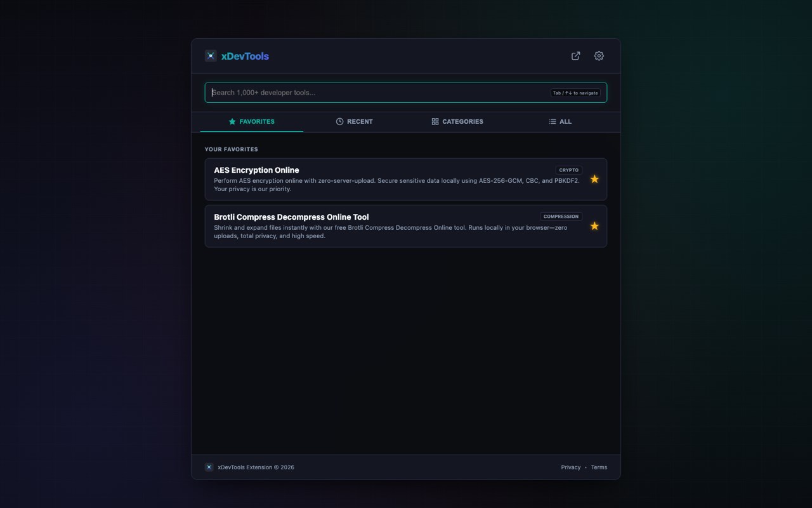The height and width of the screenshot is (508, 812).
Task: Show the All tools tab
Action: click(x=560, y=122)
